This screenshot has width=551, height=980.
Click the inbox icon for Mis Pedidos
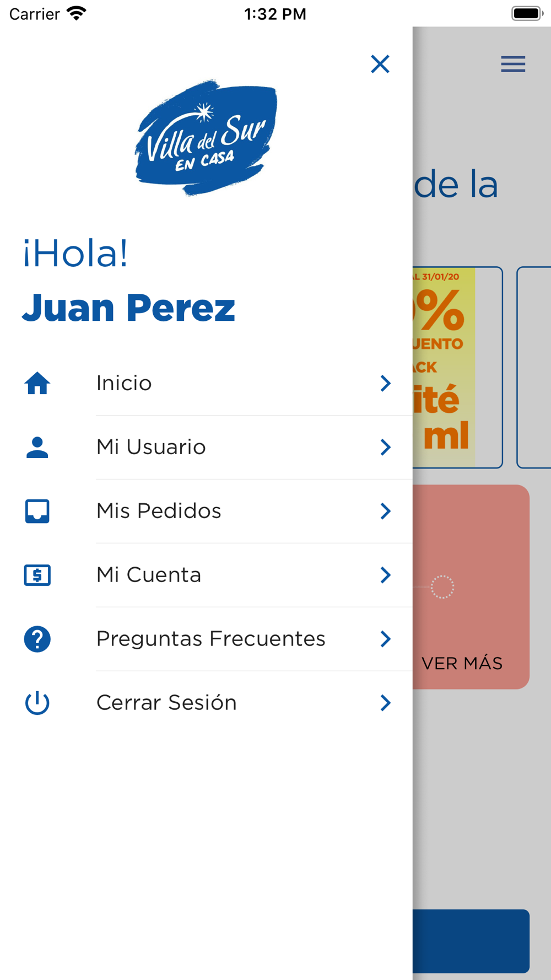point(37,511)
